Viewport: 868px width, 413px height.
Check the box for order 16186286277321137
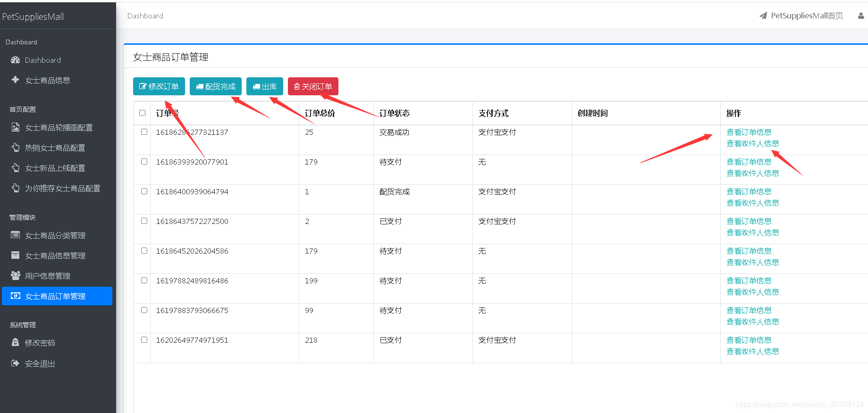pos(144,132)
